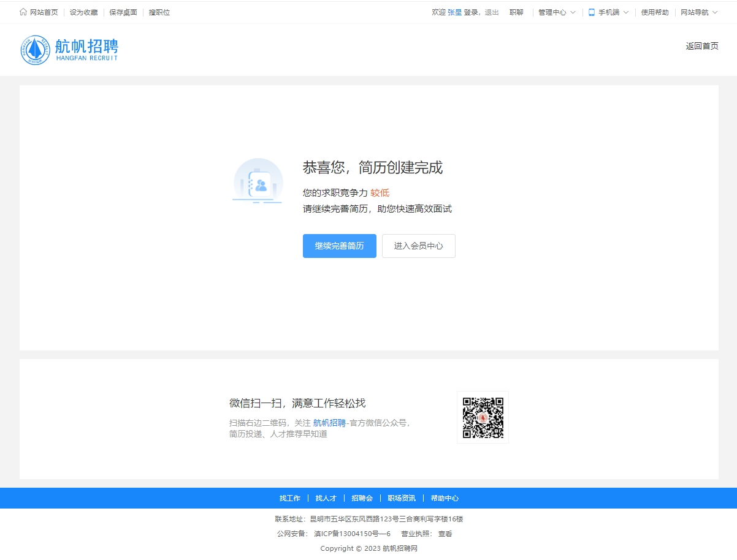
Task: Select 招聘会 in the footer bar
Action: 362,498
